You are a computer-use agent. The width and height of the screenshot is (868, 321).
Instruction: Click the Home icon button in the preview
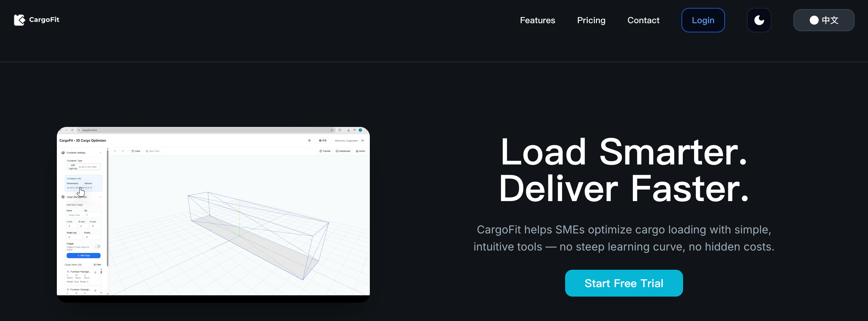360,151
